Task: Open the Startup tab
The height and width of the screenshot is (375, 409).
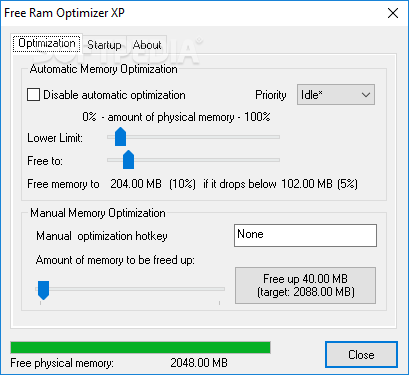Action: [x=104, y=45]
